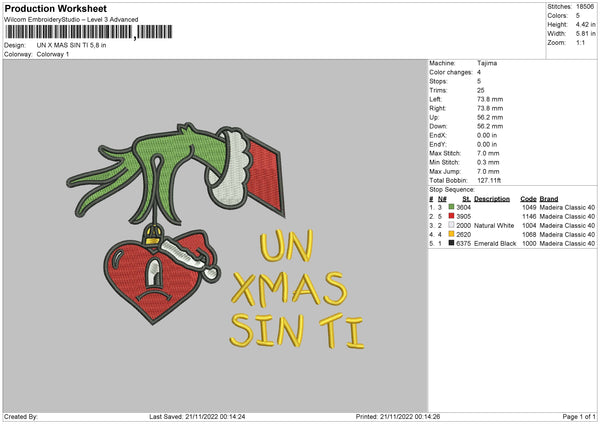Viewport: 600px width, 424px height.
Task: Click the 'EndY:' label
Action: point(438,145)
